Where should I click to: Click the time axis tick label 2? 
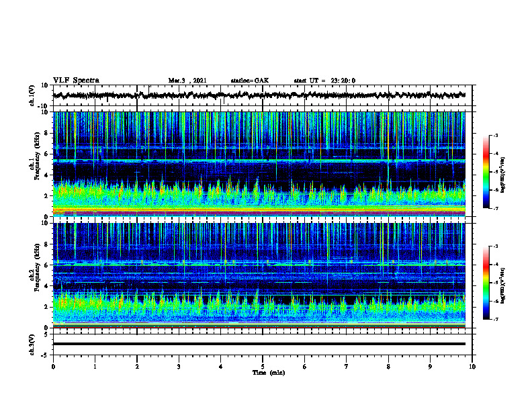(137, 367)
